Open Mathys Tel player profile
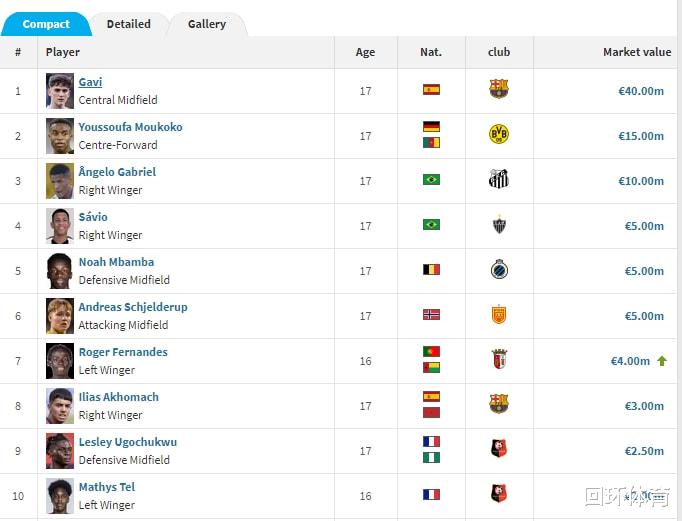682x521 pixels. [x=107, y=487]
